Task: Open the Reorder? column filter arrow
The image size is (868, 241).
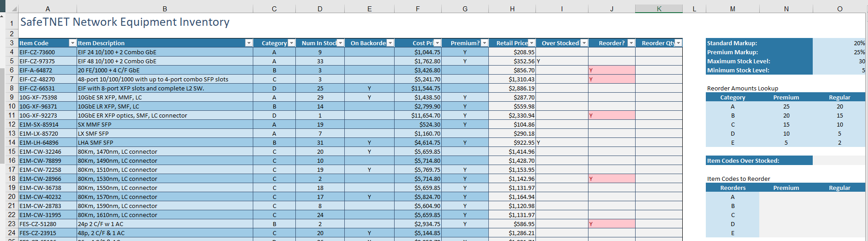Action: click(631, 43)
